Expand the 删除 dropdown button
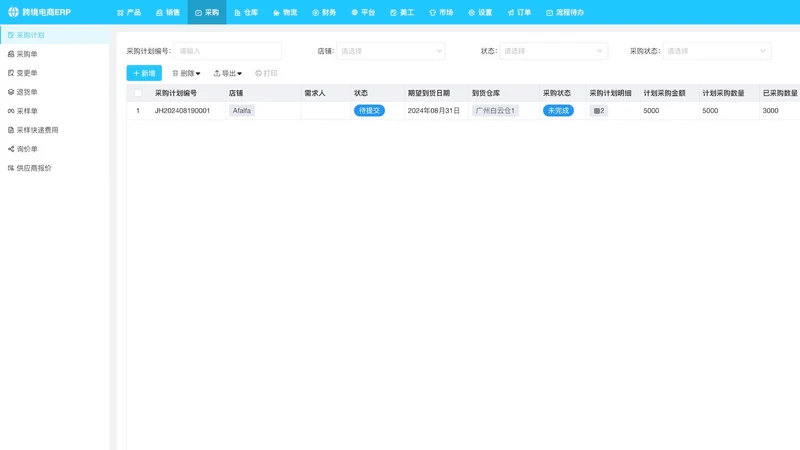 click(x=186, y=73)
